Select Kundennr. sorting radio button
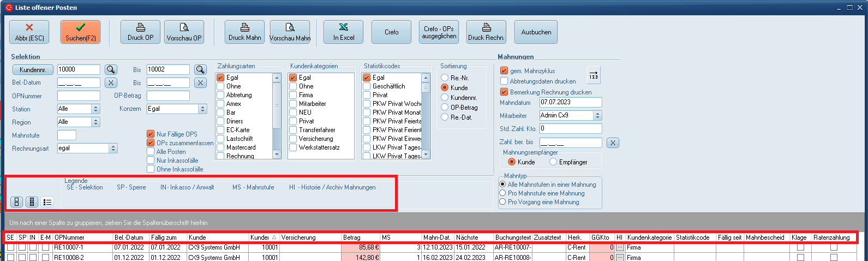868x261 pixels. coord(445,98)
